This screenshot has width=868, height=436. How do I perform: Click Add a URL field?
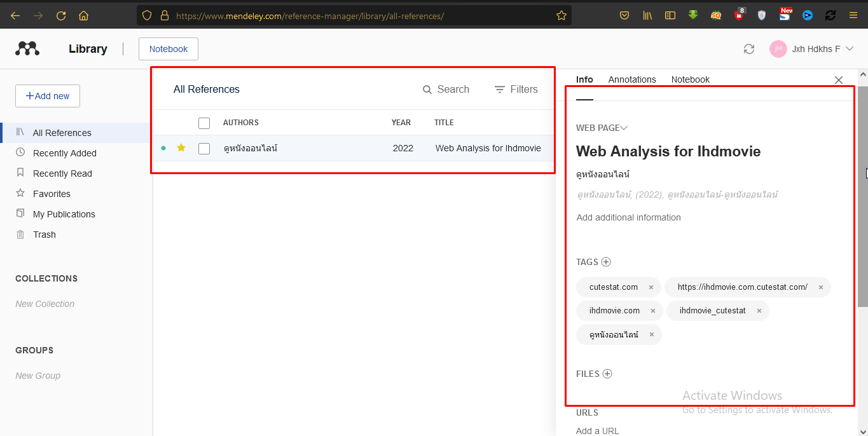[597, 431]
